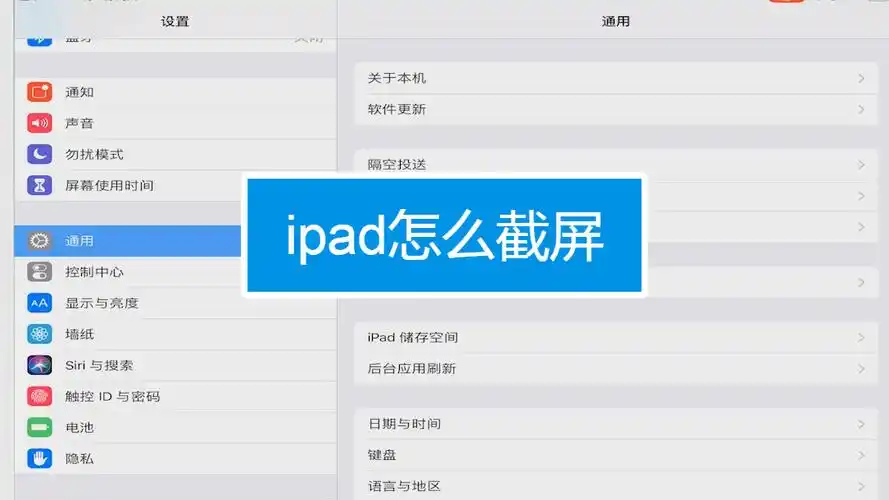
Task: Open 电池 settings
Action: 176,427
